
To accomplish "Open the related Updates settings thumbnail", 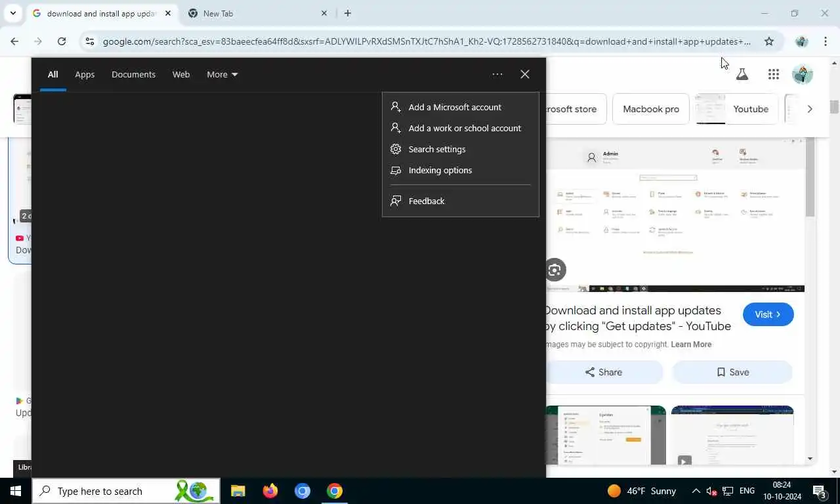I will [x=606, y=435].
